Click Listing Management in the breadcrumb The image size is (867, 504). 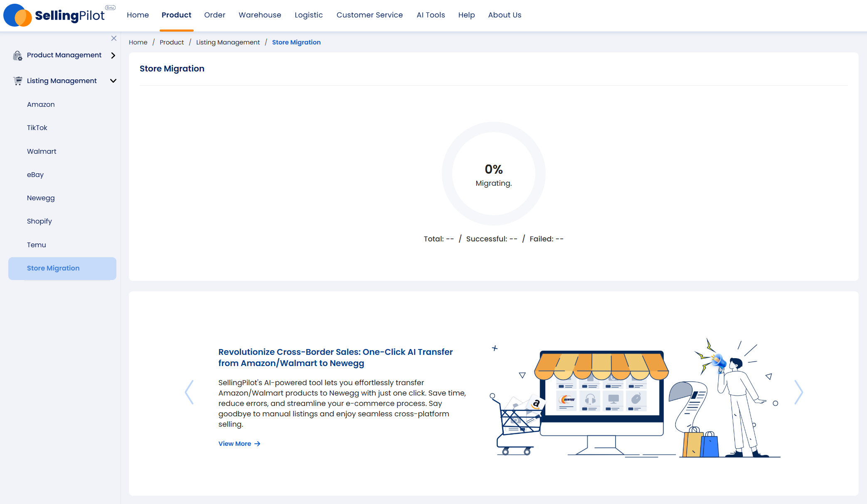pyautogui.click(x=228, y=42)
